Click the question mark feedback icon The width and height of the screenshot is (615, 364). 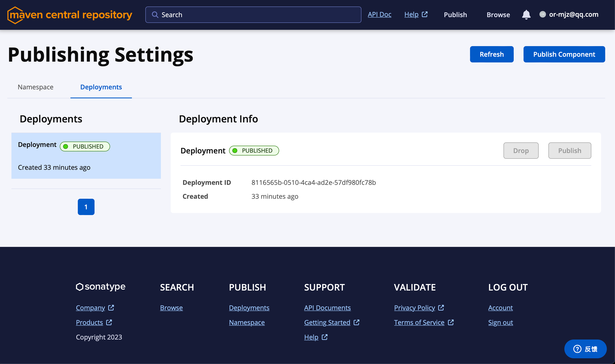[x=577, y=349]
